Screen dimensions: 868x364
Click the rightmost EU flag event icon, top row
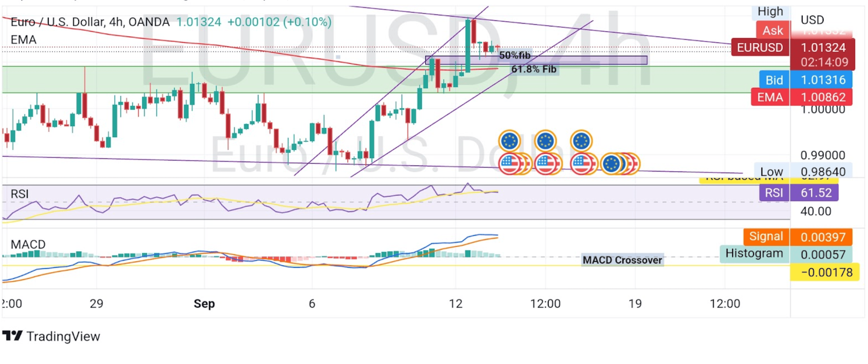click(581, 141)
